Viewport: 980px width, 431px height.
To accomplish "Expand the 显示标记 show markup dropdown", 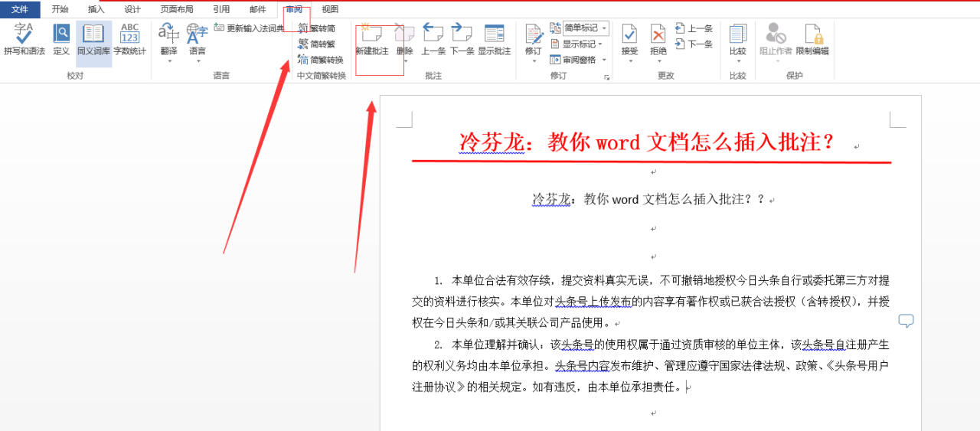I will (x=601, y=44).
